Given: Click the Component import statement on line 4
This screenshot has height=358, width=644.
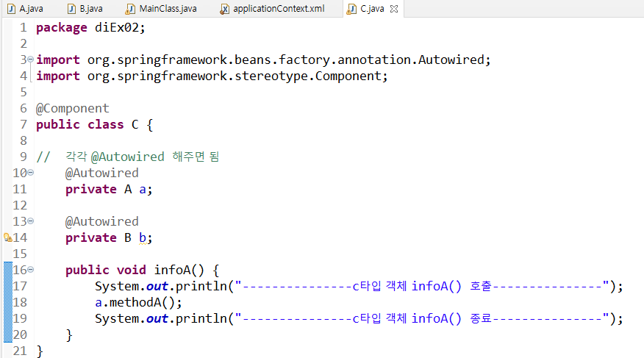Looking at the screenshot, I should (x=212, y=76).
